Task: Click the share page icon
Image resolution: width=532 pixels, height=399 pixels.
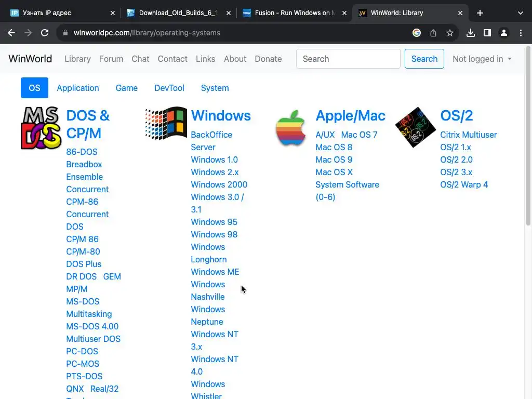Action: 433,33
